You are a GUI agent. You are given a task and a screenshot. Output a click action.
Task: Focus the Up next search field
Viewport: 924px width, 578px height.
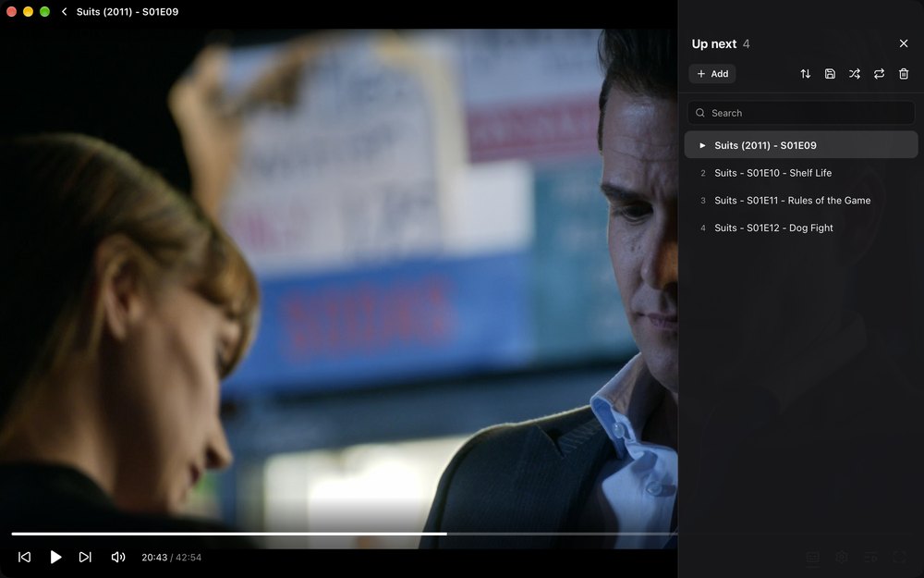[x=801, y=113]
